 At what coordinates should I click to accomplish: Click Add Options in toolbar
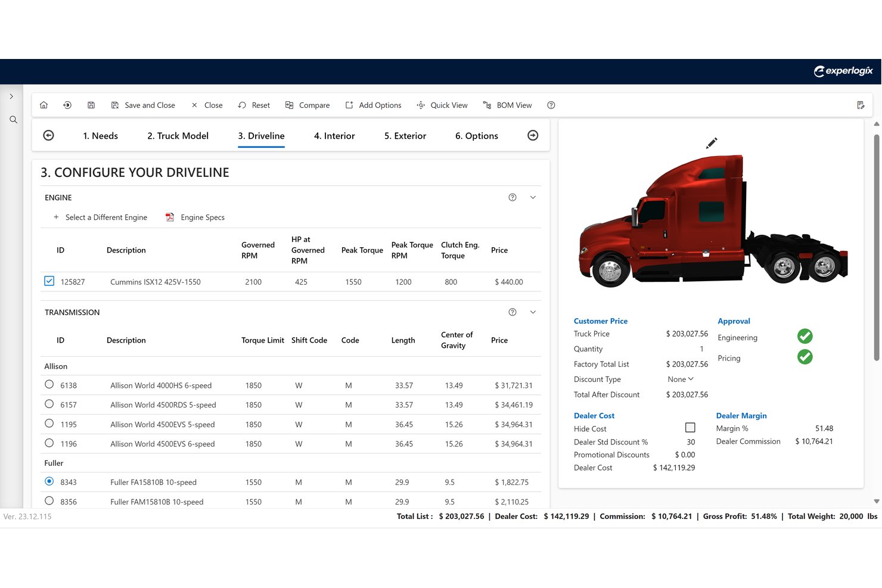coord(373,105)
